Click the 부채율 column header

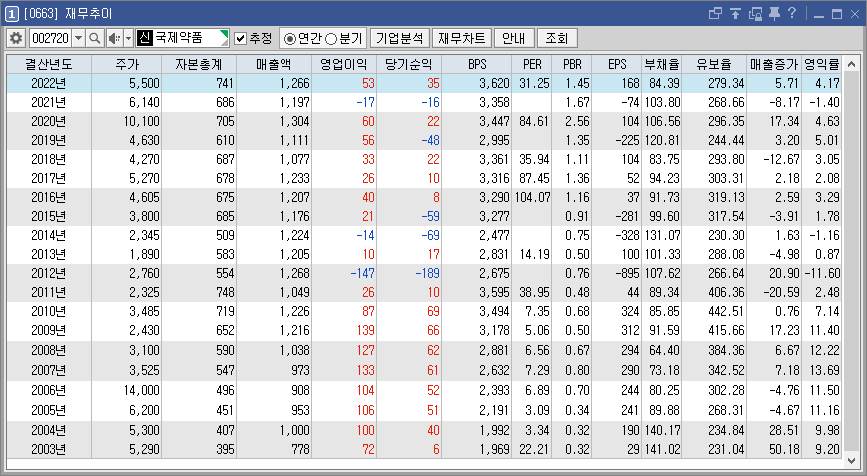pos(661,64)
